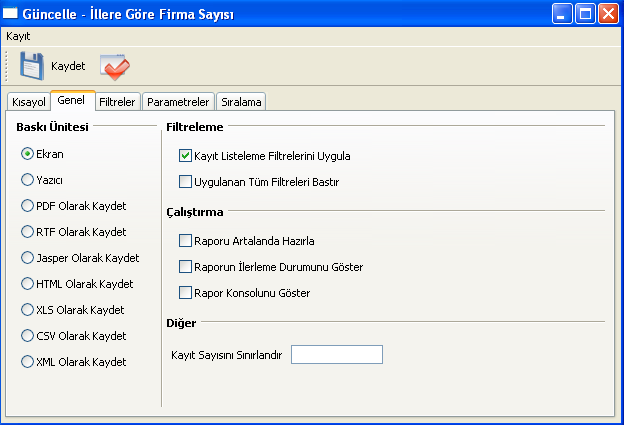Click the window icon in the title bar
This screenshot has width=624, height=425.
(x=10, y=14)
